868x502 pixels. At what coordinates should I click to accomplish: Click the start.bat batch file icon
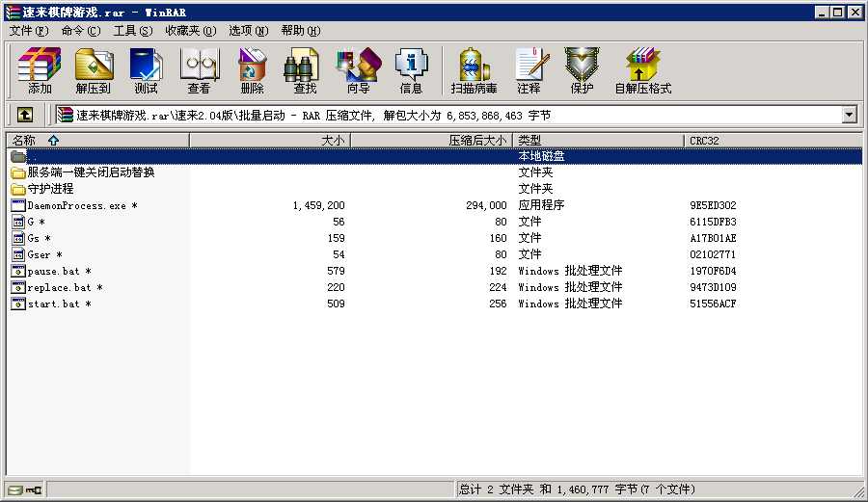(x=18, y=304)
